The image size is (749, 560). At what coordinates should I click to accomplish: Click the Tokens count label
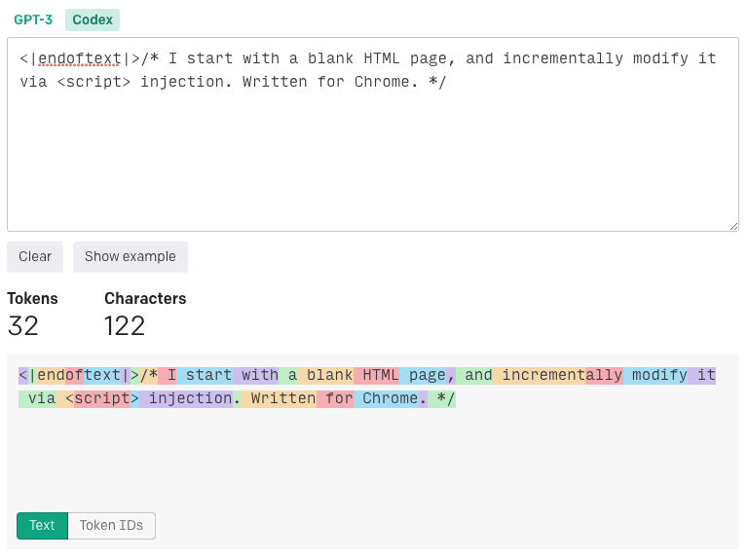click(32, 299)
